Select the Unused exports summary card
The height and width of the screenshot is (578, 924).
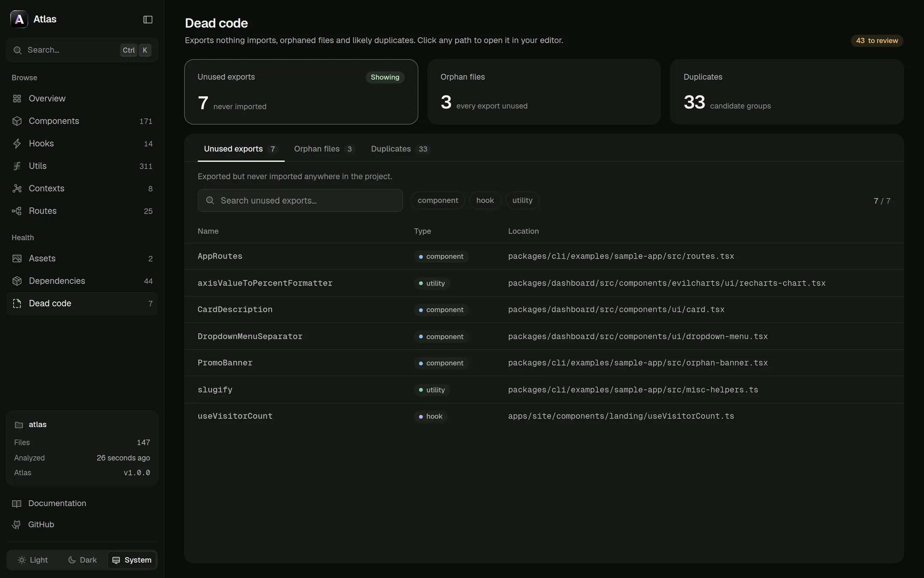point(301,92)
